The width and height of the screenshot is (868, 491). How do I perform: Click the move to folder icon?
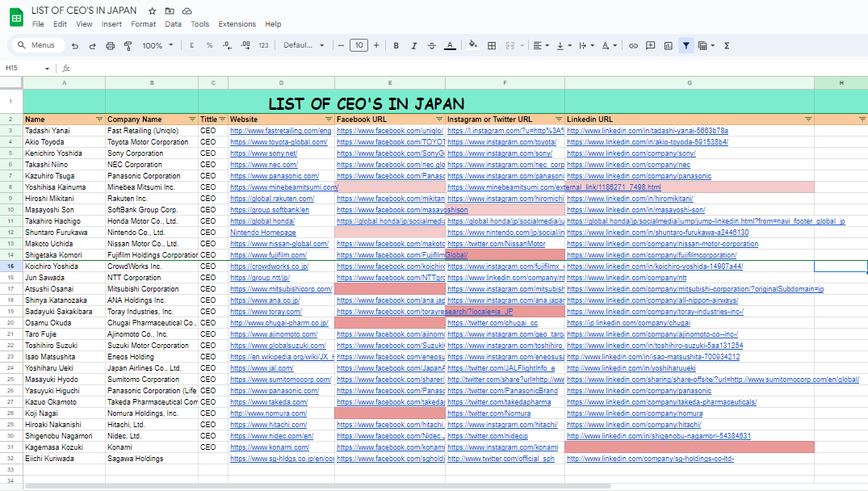click(170, 11)
